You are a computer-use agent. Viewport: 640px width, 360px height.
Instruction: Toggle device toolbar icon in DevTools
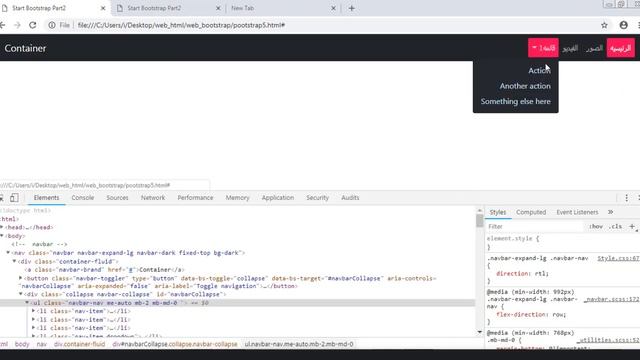pos(14,198)
